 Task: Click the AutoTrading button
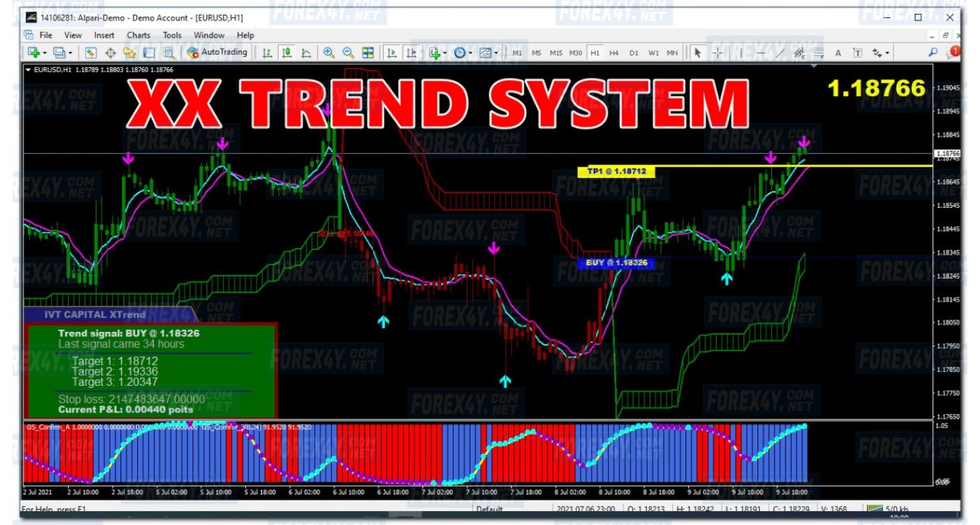(x=218, y=52)
